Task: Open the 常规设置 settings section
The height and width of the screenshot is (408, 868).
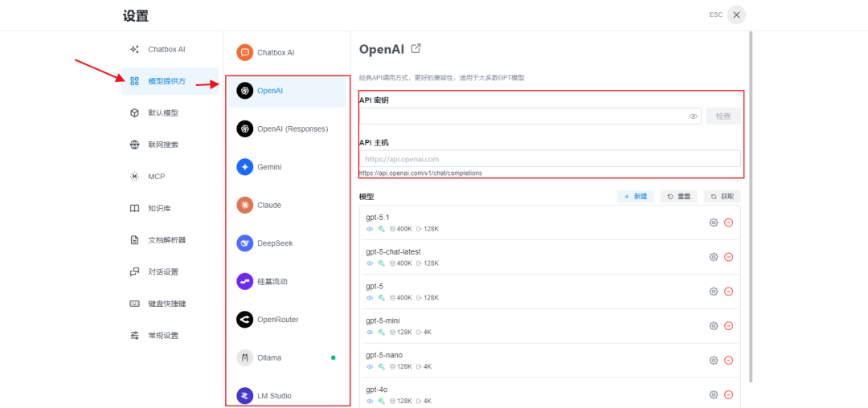Action: pyautogui.click(x=170, y=336)
